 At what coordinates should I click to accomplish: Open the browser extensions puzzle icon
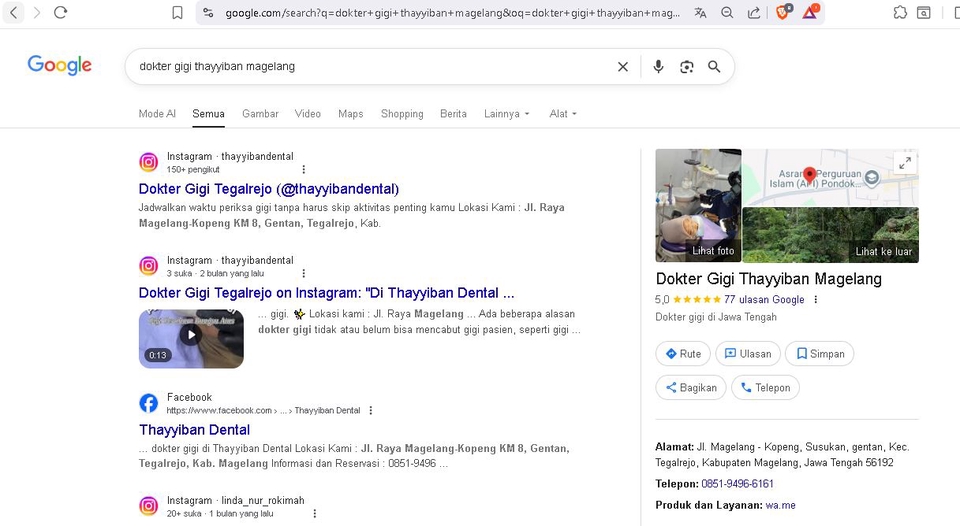pyautogui.click(x=900, y=13)
